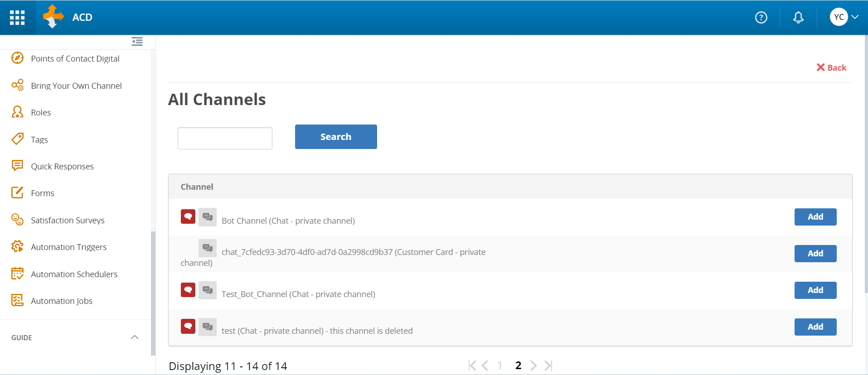Screen dimensions: 868x375
Task: Go to page 1 of results
Action: coord(499,365)
